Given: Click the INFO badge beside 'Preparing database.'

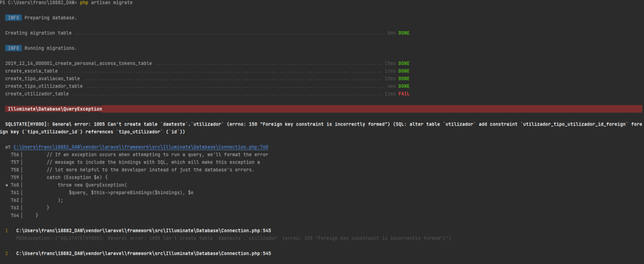Looking at the screenshot, I should pyautogui.click(x=13, y=18).
